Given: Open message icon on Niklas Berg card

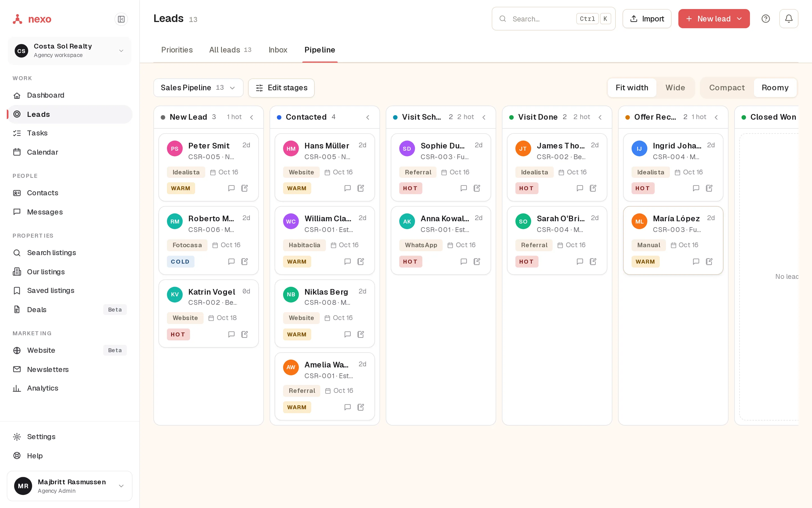Looking at the screenshot, I should pos(347,334).
